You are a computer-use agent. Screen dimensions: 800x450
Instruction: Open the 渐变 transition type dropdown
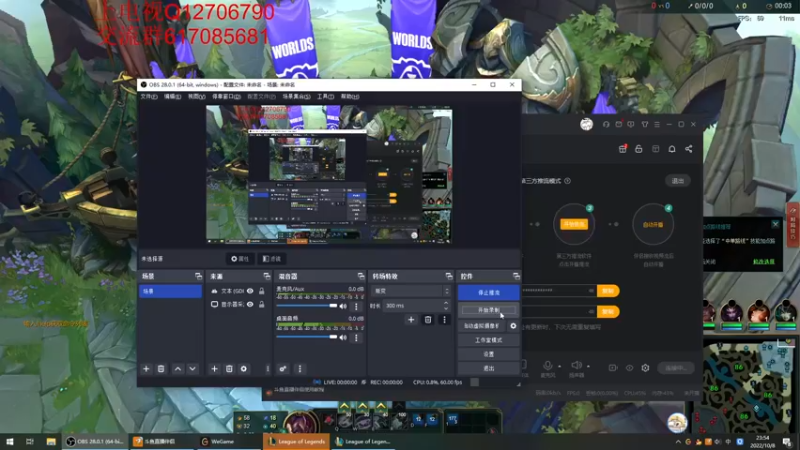tap(411, 291)
